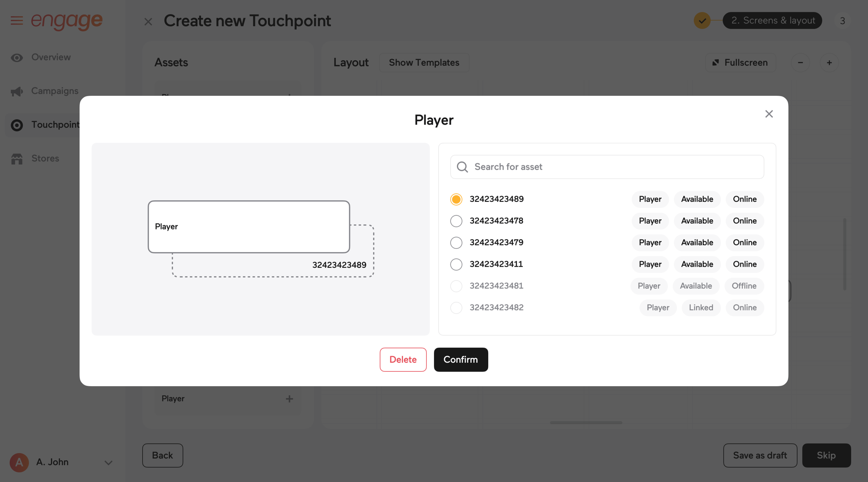Select asset 32423423489 radio button
This screenshot has height=482, width=868.
click(456, 199)
